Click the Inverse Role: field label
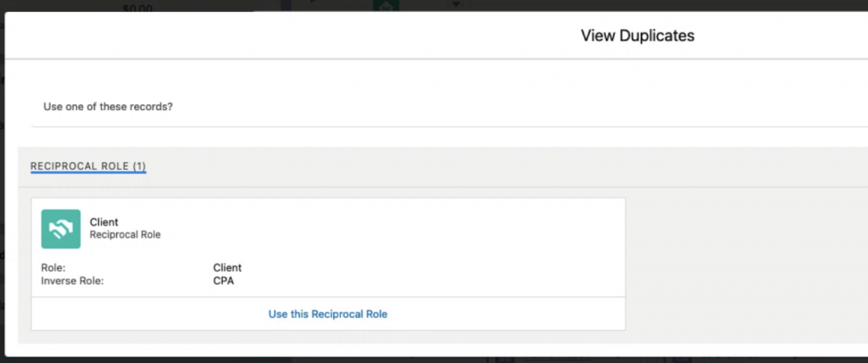Screen dimensions: 868x363 73,281
